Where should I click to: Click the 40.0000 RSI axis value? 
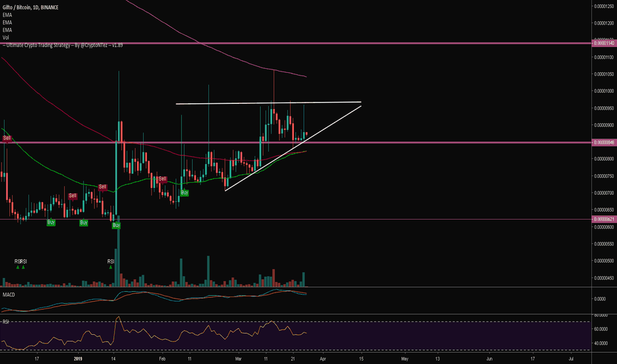coord(601,343)
